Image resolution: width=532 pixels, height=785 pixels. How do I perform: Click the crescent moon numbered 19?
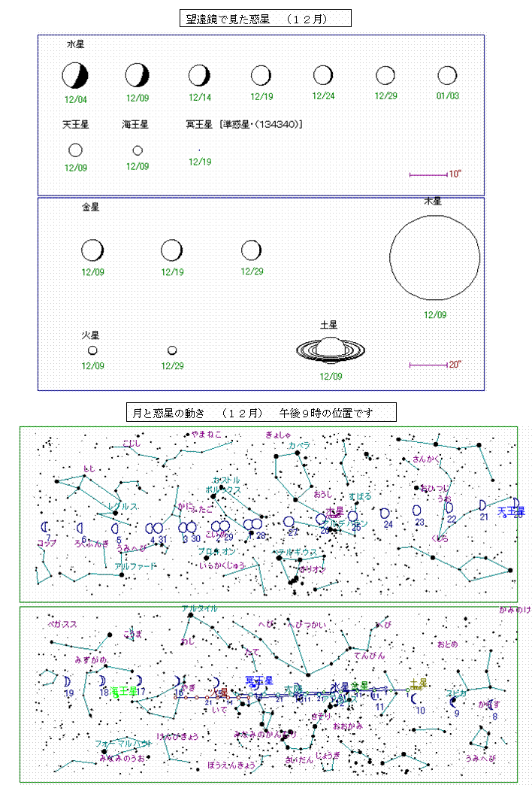click(67, 681)
